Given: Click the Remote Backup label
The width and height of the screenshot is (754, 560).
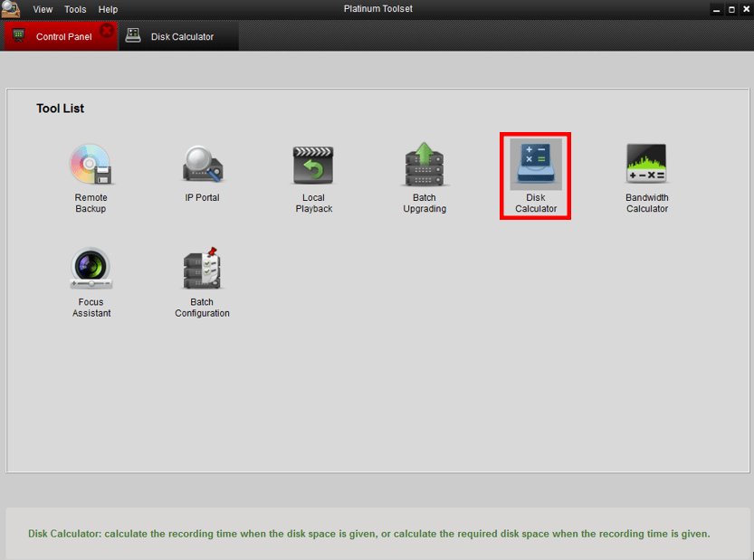Looking at the screenshot, I should click(x=91, y=203).
